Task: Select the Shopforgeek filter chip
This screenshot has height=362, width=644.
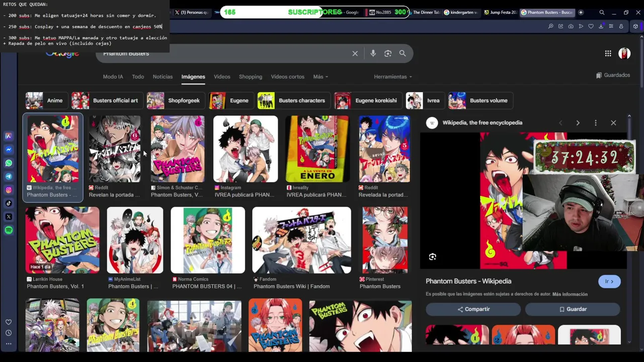Action: [x=175, y=101]
